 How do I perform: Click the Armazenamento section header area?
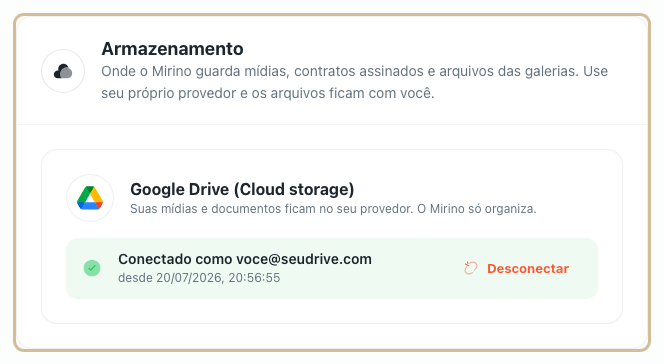coord(332,71)
